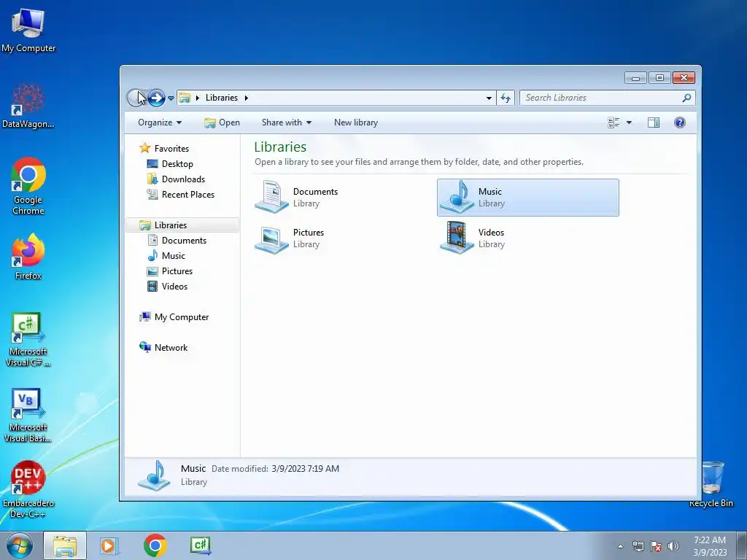The height and width of the screenshot is (560, 747).
Task: Click the Action Center flag tray icon
Action: 656,546
